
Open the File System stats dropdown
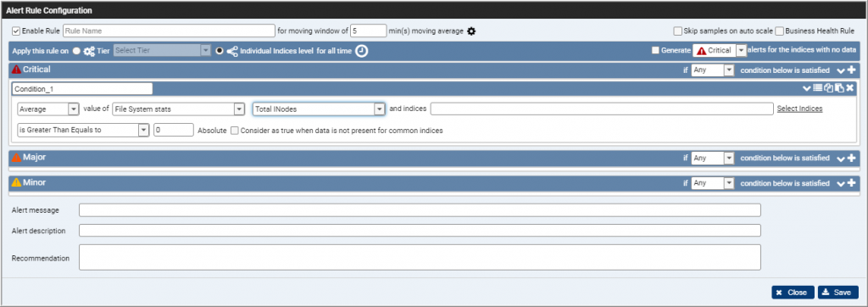coord(178,109)
